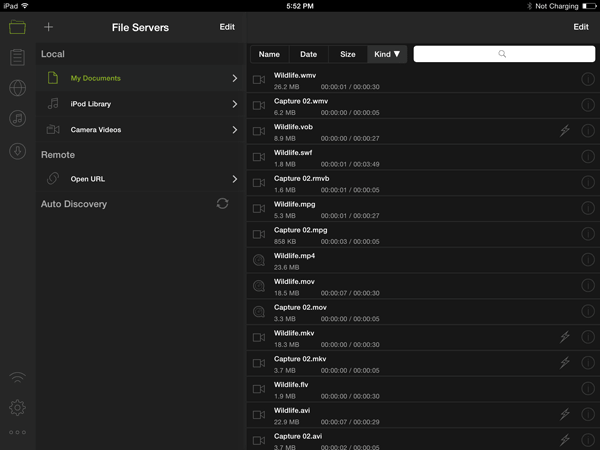Add a new server with the plus icon
The height and width of the screenshot is (450, 600).
coord(49,27)
